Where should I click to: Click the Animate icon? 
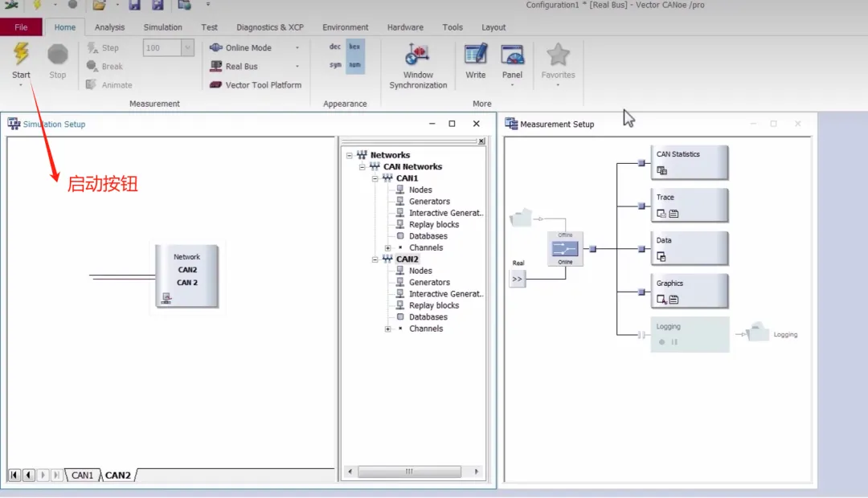tap(92, 84)
